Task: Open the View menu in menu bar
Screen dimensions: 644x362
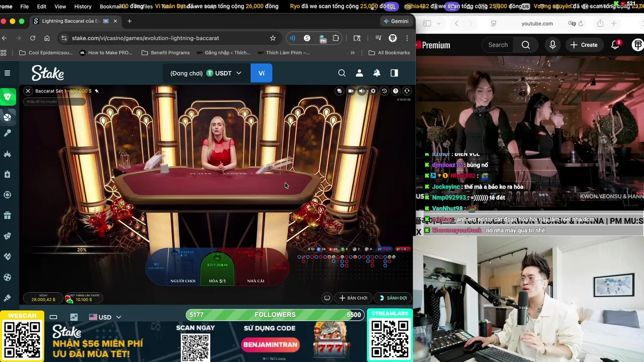Action: (60, 7)
